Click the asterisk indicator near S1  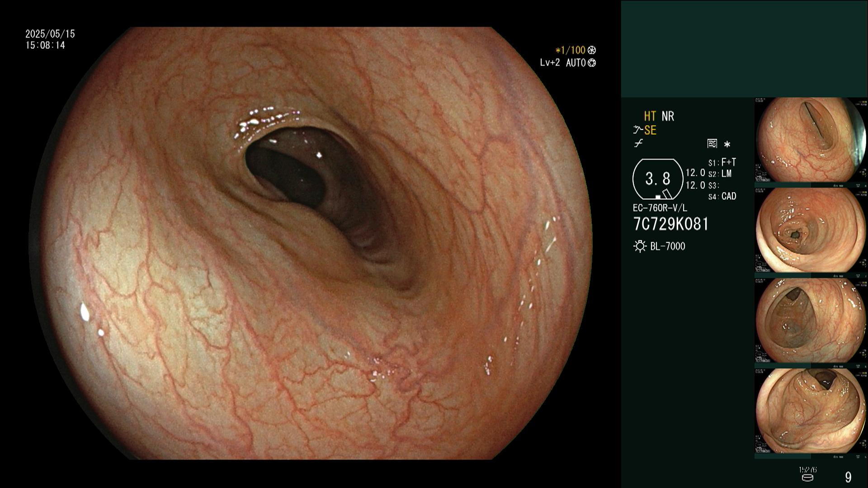[x=727, y=145]
